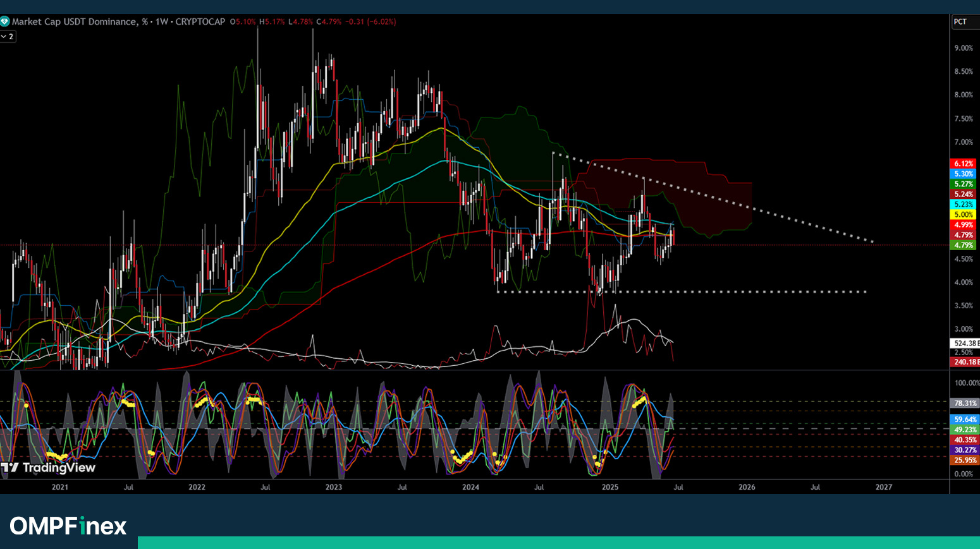Click the green 4.79% price label
The width and height of the screenshot is (980, 549).
click(x=964, y=245)
